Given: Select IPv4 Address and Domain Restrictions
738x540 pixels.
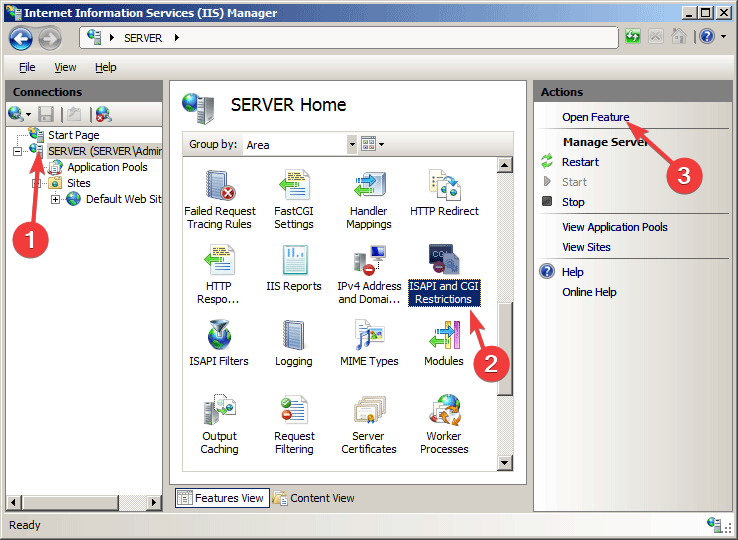Looking at the screenshot, I should click(369, 275).
